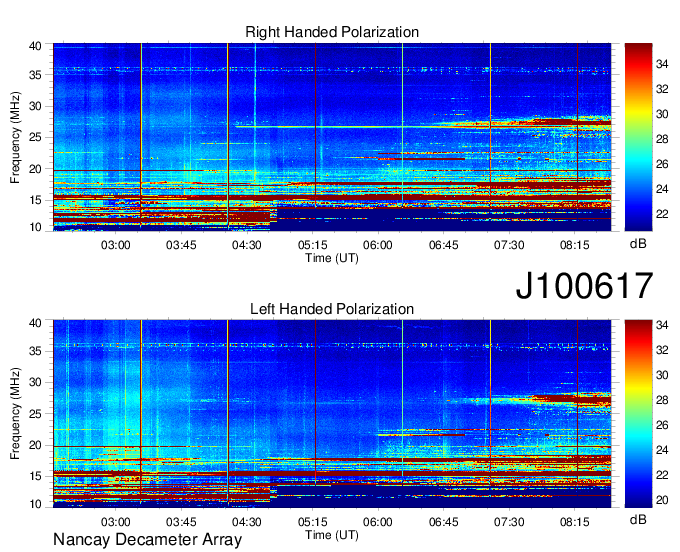Click the 34 value on Left Handed colorbar

coord(662,325)
